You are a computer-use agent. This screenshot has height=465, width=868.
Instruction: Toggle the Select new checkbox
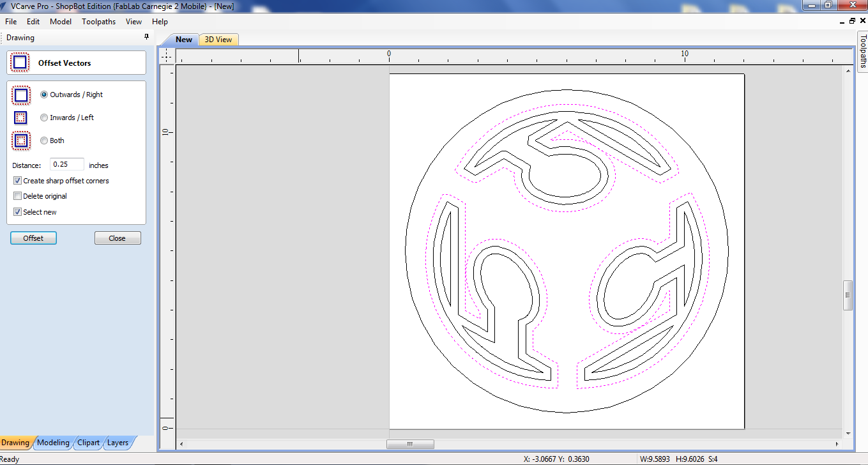tap(18, 211)
